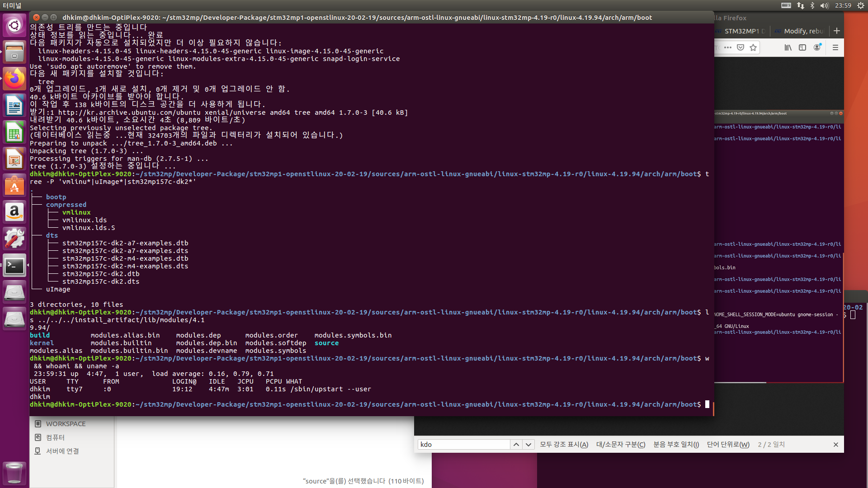The width and height of the screenshot is (868, 488).
Task: Toggle Firefox sidebars button
Action: tap(802, 47)
